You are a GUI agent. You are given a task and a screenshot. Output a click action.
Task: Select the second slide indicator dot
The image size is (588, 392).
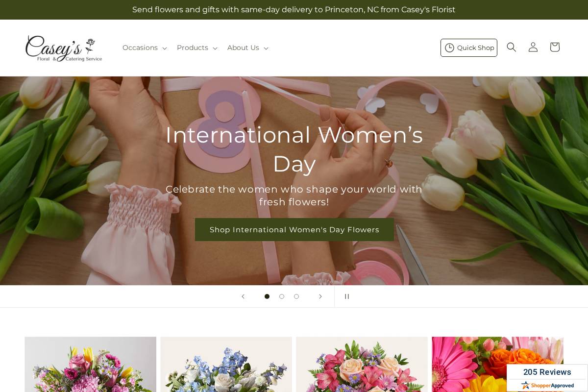click(282, 296)
